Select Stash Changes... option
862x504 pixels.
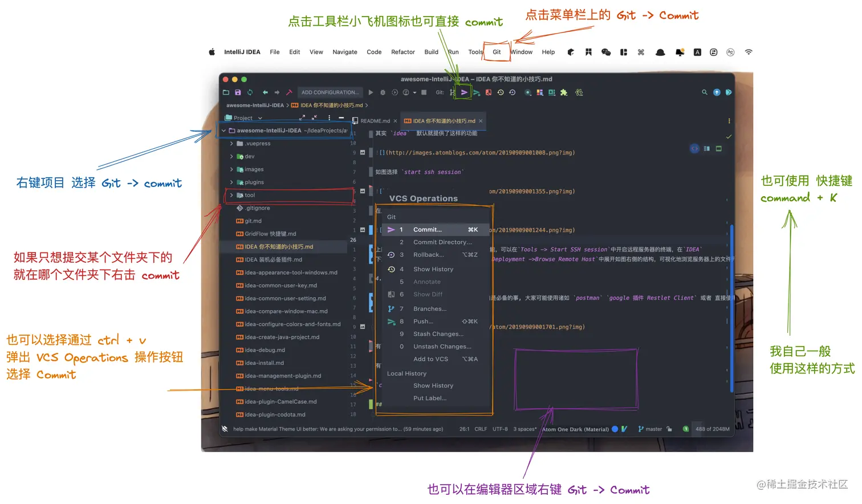point(437,334)
